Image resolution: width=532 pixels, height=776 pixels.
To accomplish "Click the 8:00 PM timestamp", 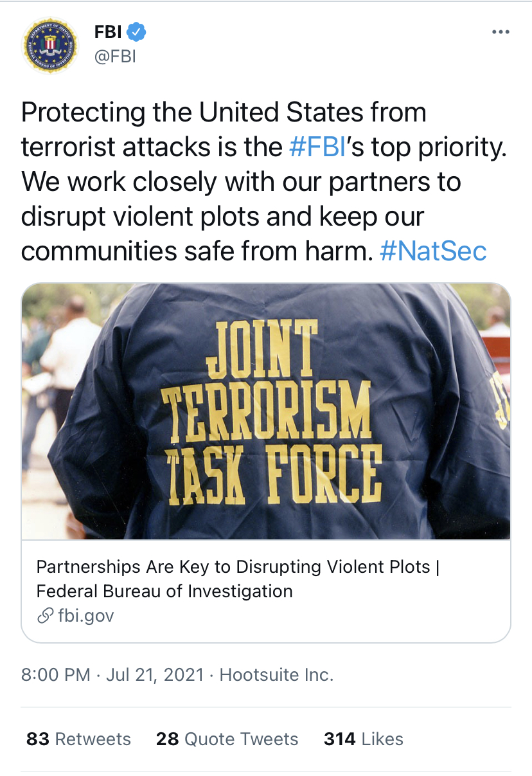I will click(x=56, y=675).
